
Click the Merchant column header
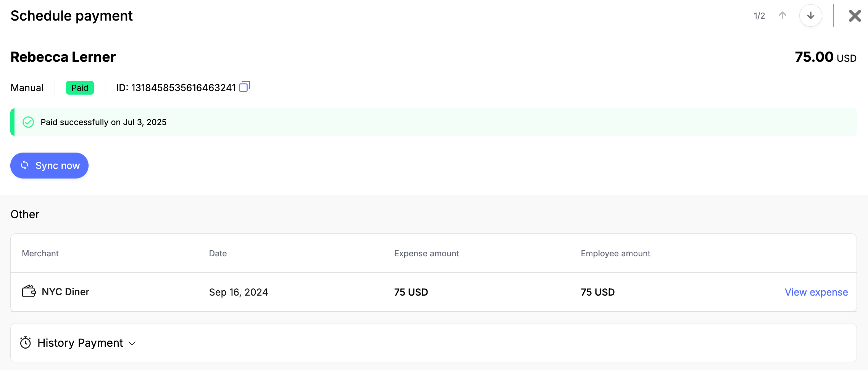click(x=40, y=253)
